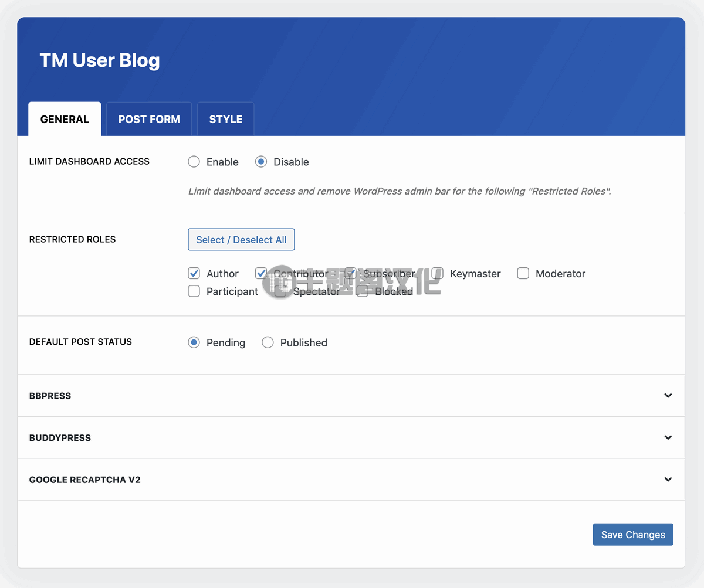Viewport: 704px width, 588px height.
Task: Check the Participant role checkbox
Action: 194,291
